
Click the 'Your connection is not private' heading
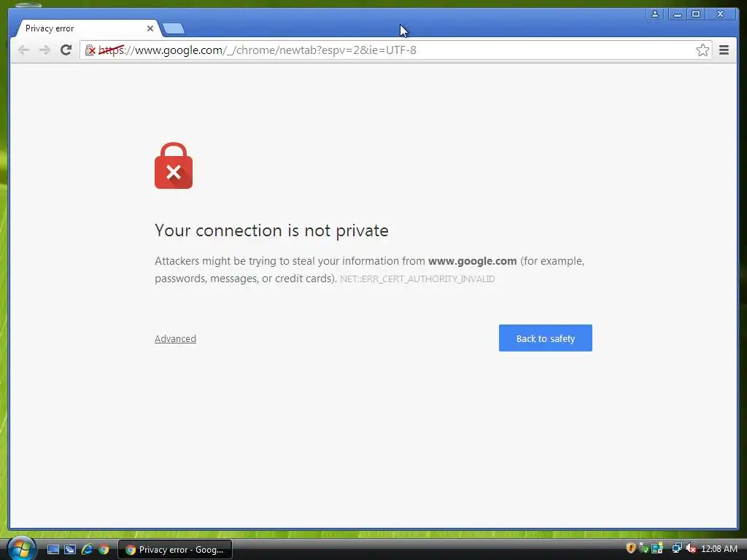[x=271, y=230]
